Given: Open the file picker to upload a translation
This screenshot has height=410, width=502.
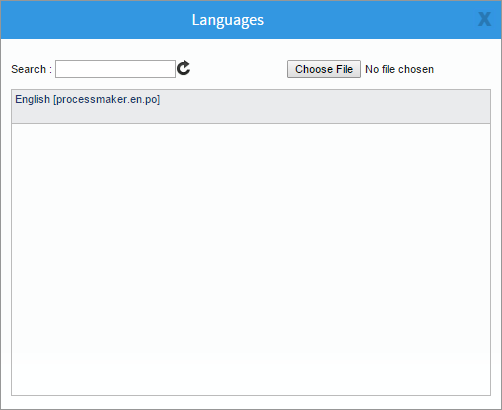Looking at the screenshot, I should point(324,69).
